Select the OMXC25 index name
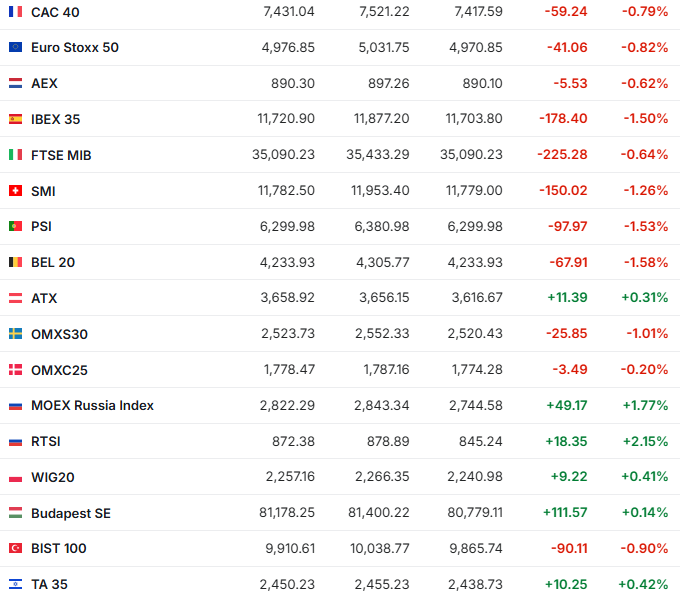680x597 pixels. [x=59, y=370]
